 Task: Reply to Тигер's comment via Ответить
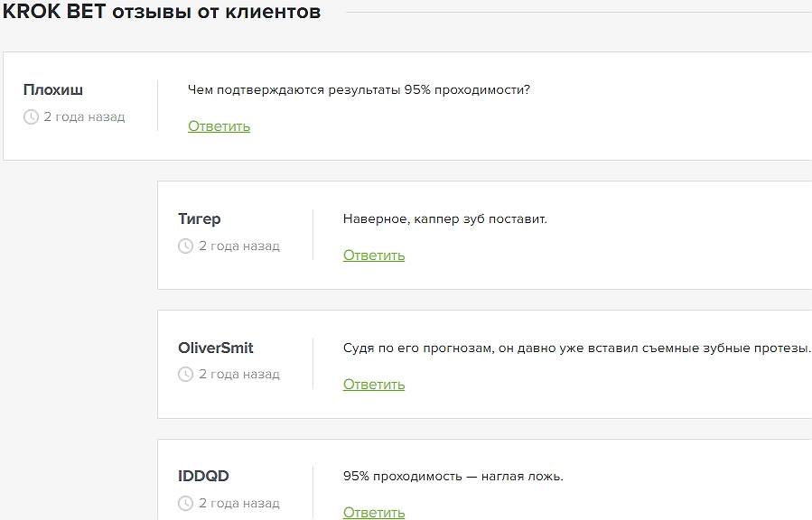pyautogui.click(x=374, y=255)
